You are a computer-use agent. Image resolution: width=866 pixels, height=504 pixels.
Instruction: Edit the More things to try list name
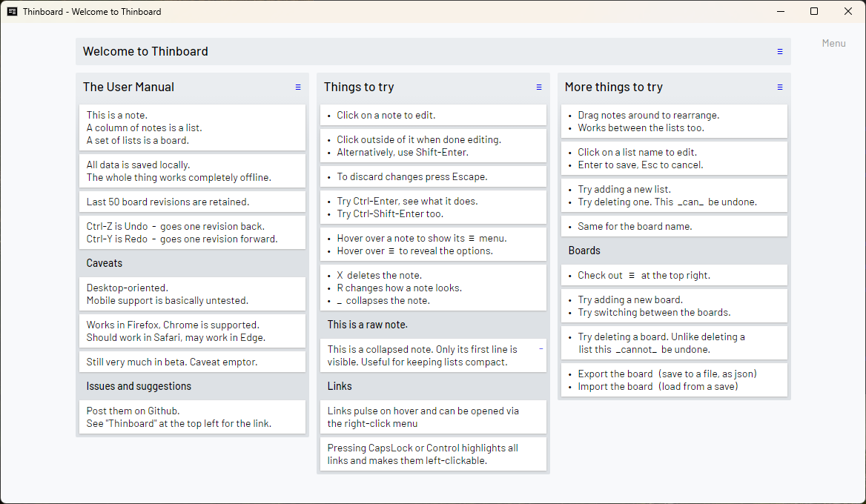pyautogui.click(x=614, y=87)
